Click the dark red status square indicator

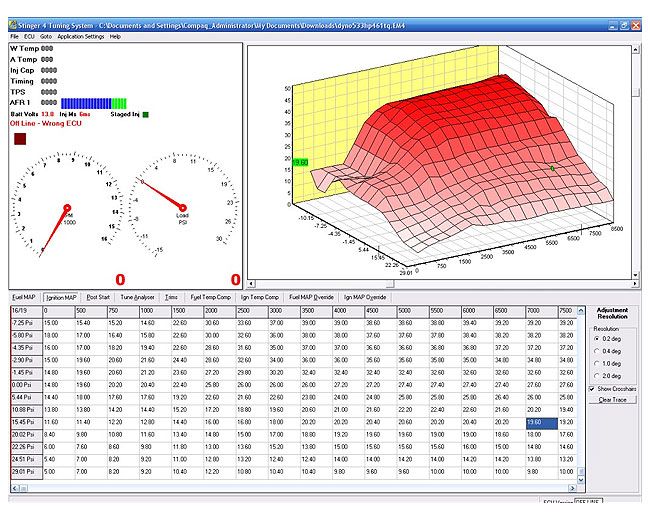20,139
